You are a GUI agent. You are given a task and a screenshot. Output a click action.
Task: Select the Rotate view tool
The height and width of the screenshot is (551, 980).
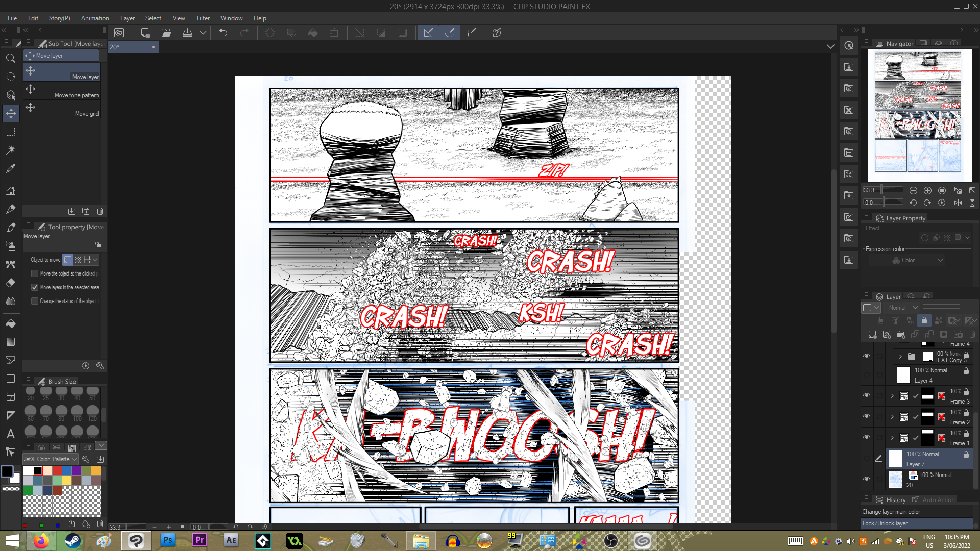pyautogui.click(x=10, y=77)
